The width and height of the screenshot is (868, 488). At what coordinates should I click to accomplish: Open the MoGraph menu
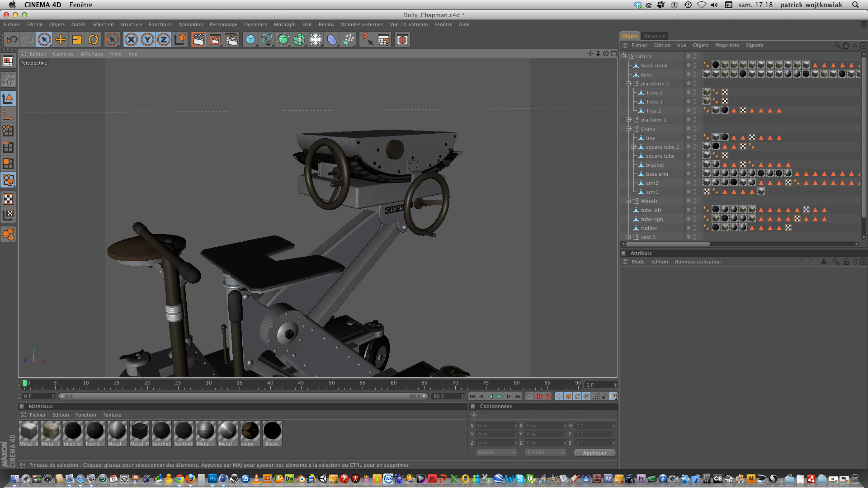(x=284, y=24)
